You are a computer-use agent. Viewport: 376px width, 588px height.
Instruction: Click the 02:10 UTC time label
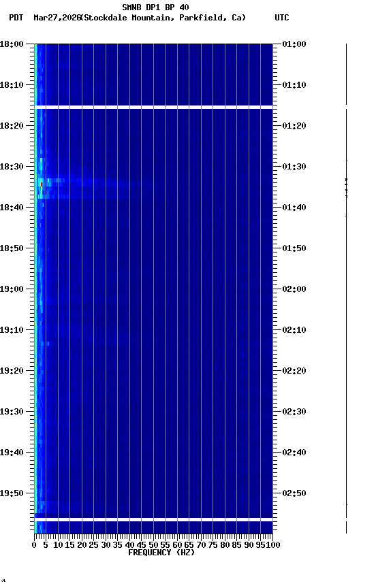pos(294,330)
